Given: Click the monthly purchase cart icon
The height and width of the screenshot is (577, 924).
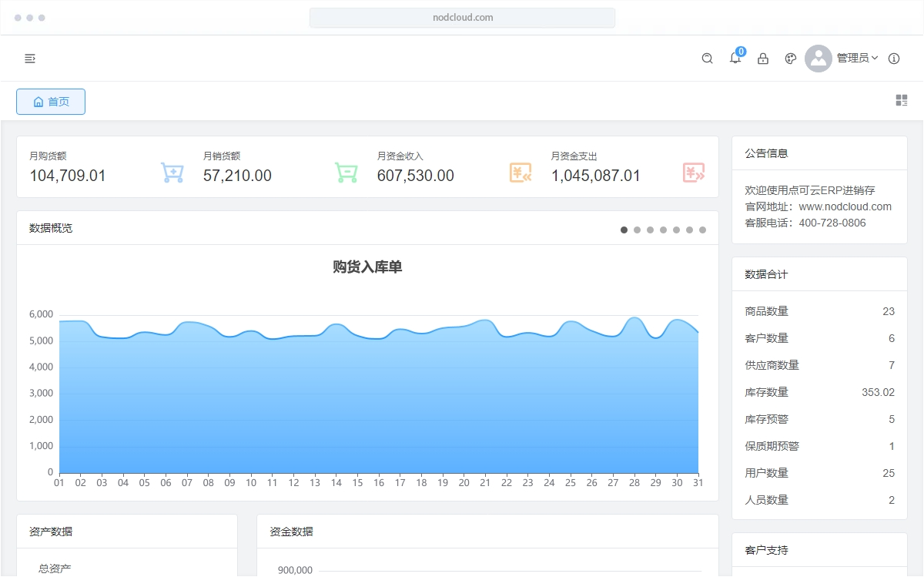Looking at the screenshot, I should point(172,173).
